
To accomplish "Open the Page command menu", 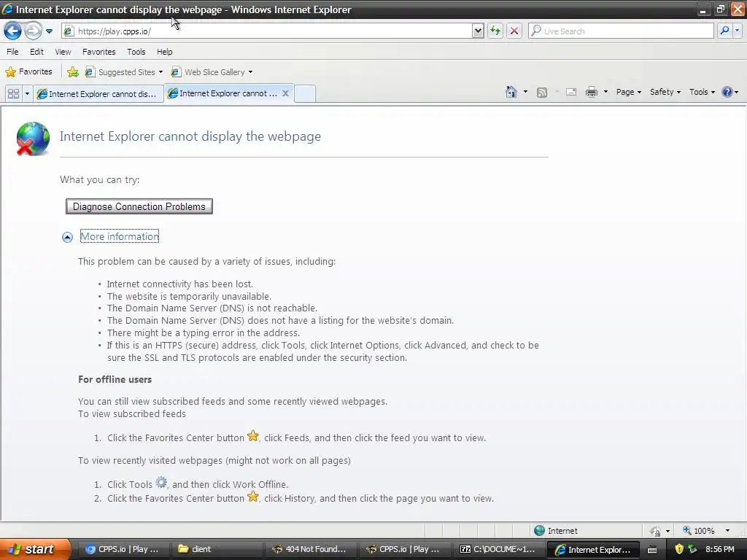I will 628,92.
